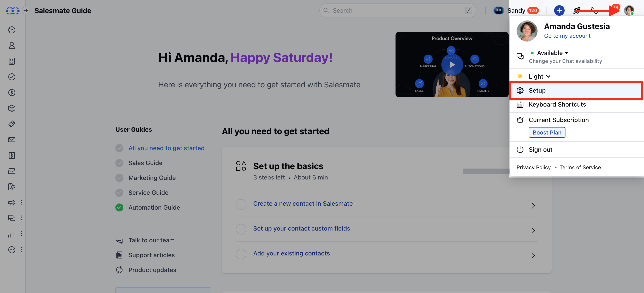Open the Dashboard gauge icon in sidebar
Image resolution: width=644 pixels, height=293 pixels.
pyautogui.click(x=12, y=30)
